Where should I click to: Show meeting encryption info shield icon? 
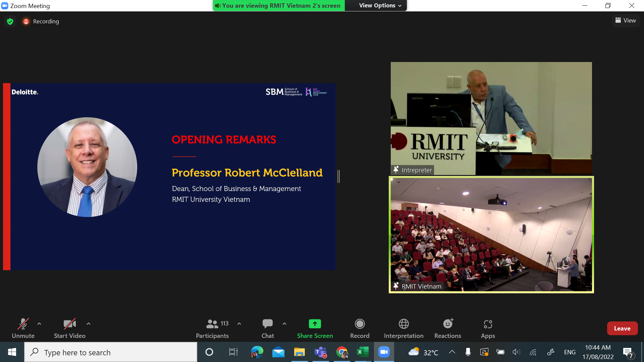pos(10,21)
